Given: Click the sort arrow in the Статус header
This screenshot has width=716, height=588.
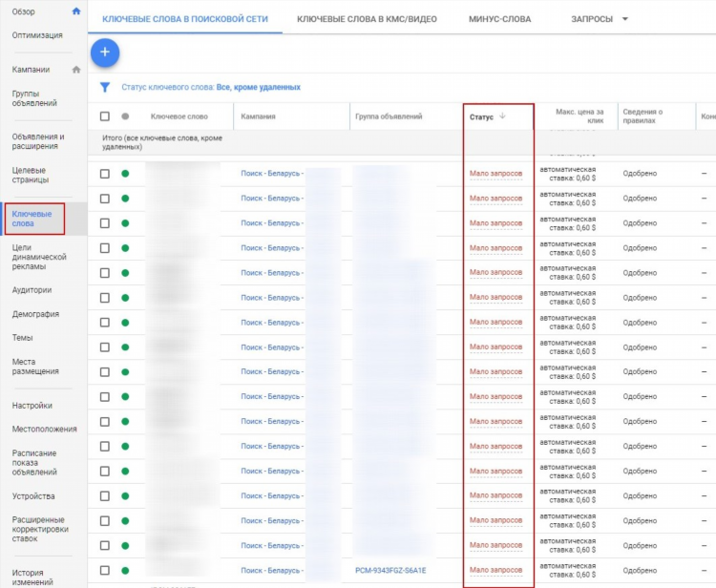Looking at the screenshot, I should tap(502, 115).
